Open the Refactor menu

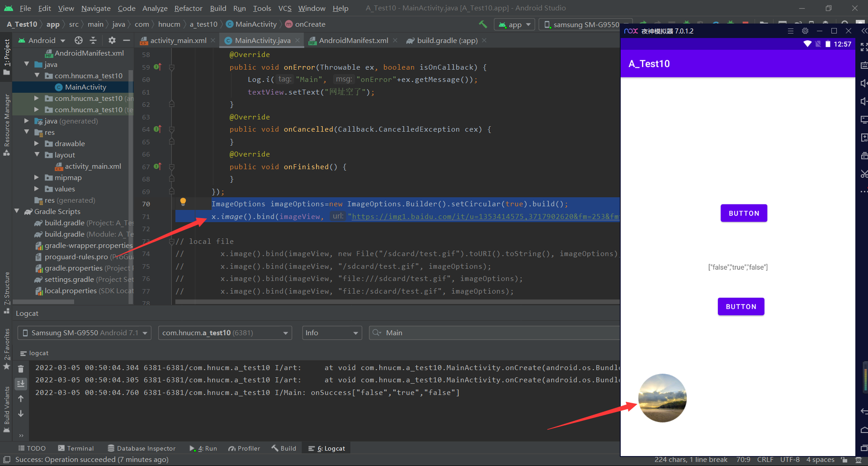(188, 8)
